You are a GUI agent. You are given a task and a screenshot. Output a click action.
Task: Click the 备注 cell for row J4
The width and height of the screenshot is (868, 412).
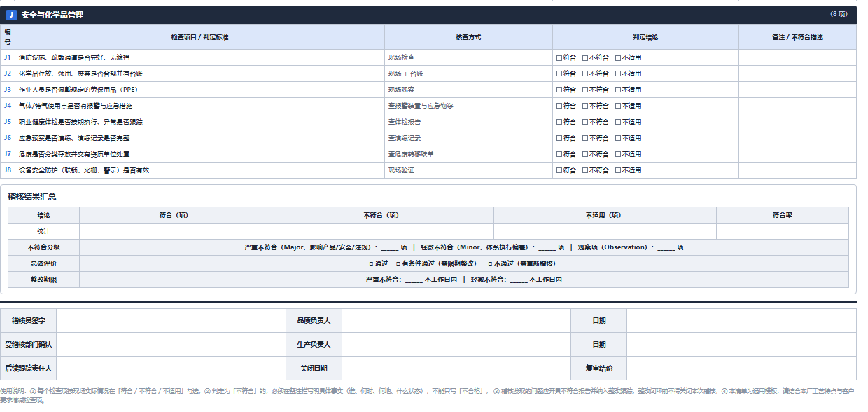click(797, 106)
